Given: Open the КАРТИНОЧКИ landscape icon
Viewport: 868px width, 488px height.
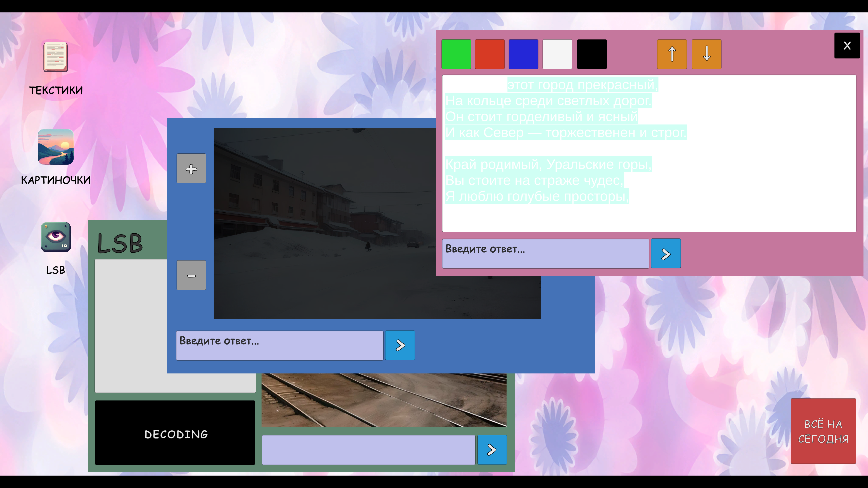Looking at the screenshot, I should (56, 147).
